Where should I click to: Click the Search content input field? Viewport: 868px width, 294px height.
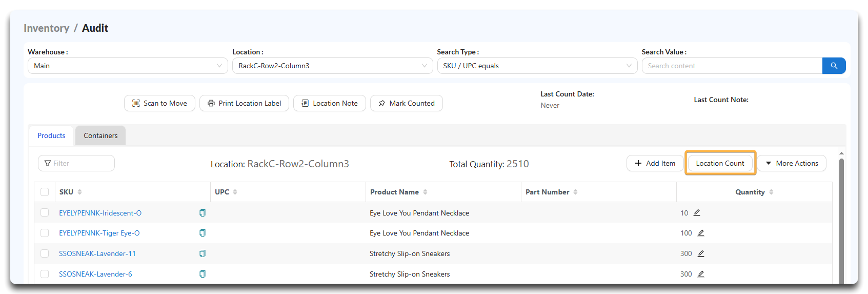tap(732, 66)
